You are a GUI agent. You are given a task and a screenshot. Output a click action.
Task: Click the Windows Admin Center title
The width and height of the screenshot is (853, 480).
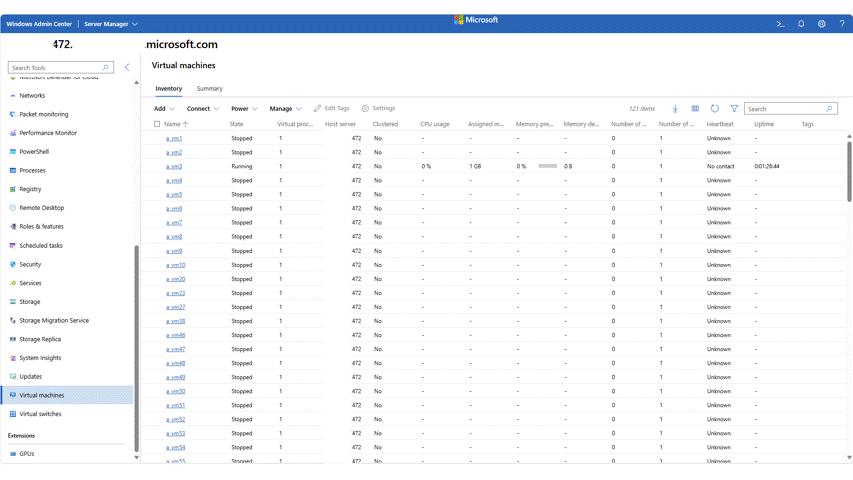click(x=39, y=24)
